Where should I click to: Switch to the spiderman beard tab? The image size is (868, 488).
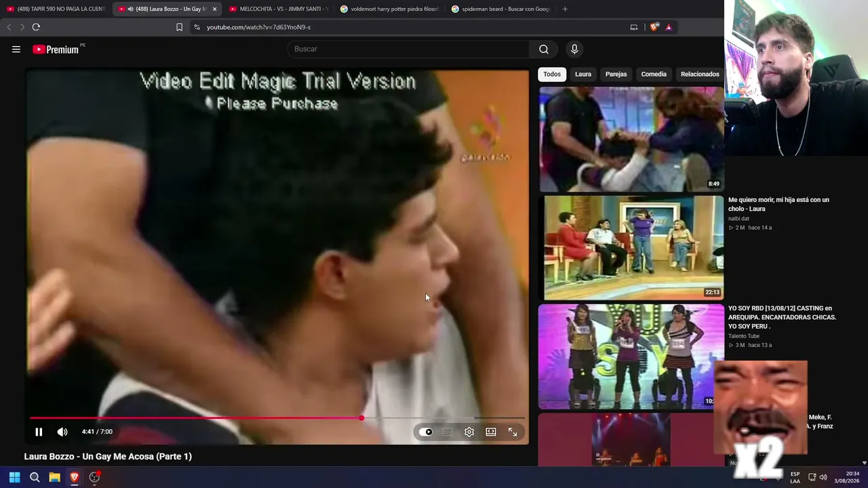pyautogui.click(x=500, y=9)
